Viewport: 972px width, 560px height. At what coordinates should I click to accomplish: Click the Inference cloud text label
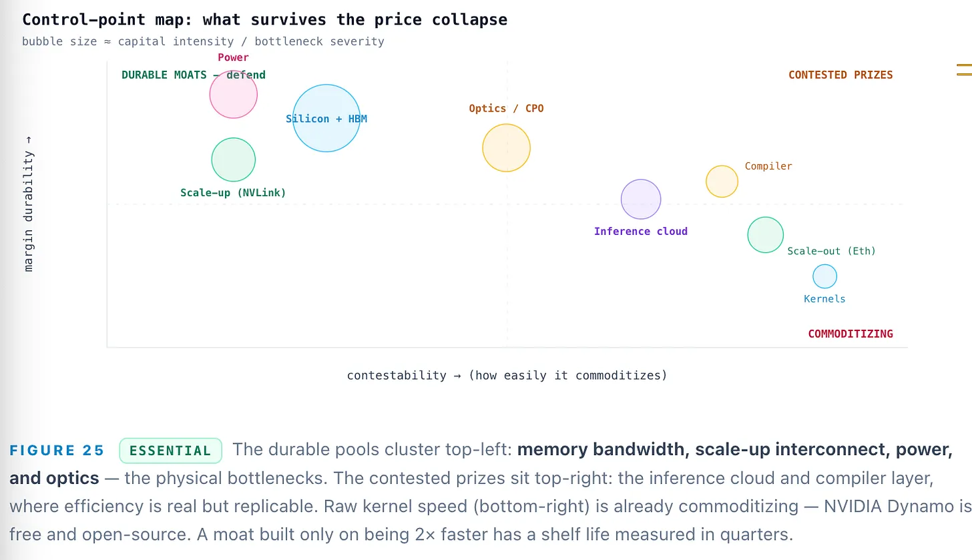pos(641,232)
